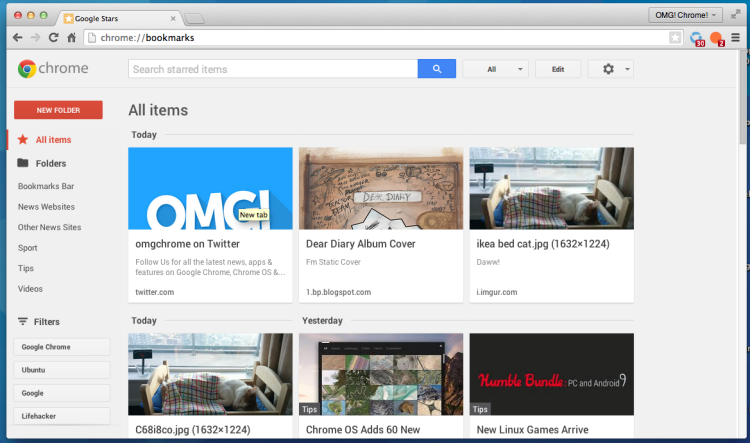The width and height of the screenshot is (750, 443).
Task: Open Folders in the sidebar
Action: tap(51, 163)
